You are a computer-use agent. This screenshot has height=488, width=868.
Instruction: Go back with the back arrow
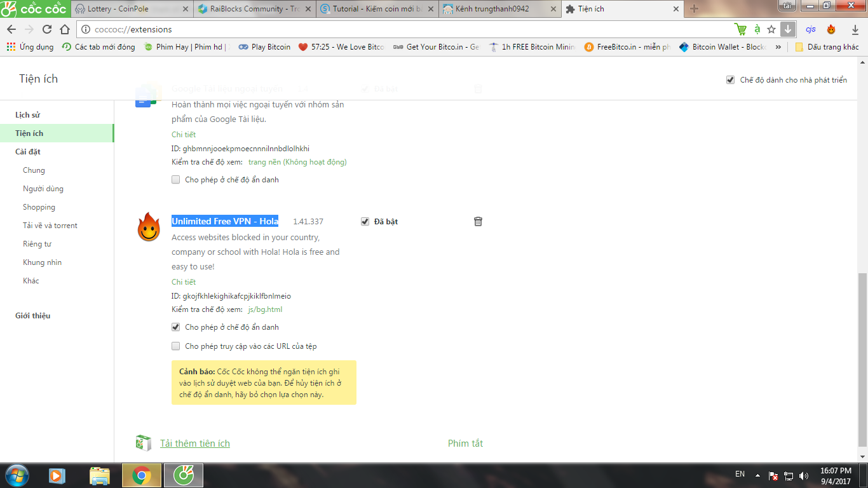[11, 29]
